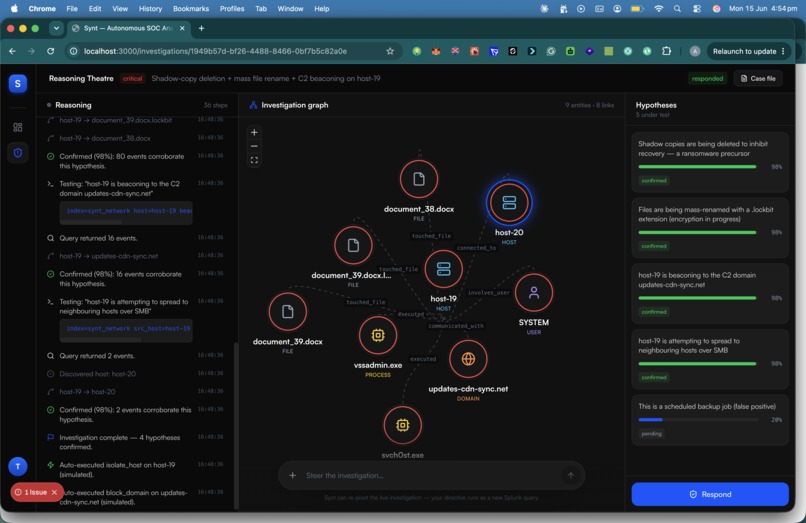Image resolution: width=806 pixels, height=523 pixels.
Task: Click Shadow copies hypothesis progress bar
Action: pyautogui.click(x=697, y=167)
